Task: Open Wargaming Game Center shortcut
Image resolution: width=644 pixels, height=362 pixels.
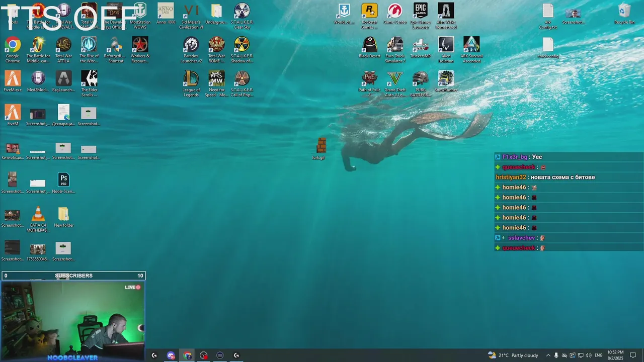Action: point(395,14)
